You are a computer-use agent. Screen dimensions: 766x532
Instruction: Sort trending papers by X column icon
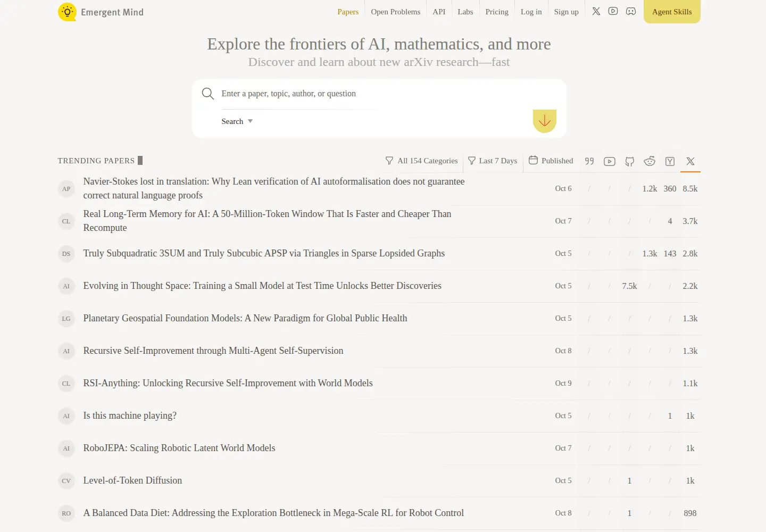pyautogui.click(x=690, y=161)
